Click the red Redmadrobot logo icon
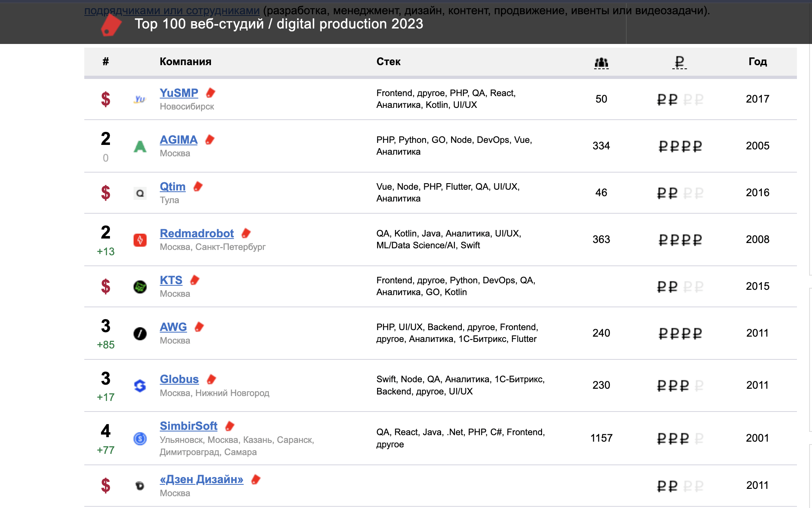 140,240
